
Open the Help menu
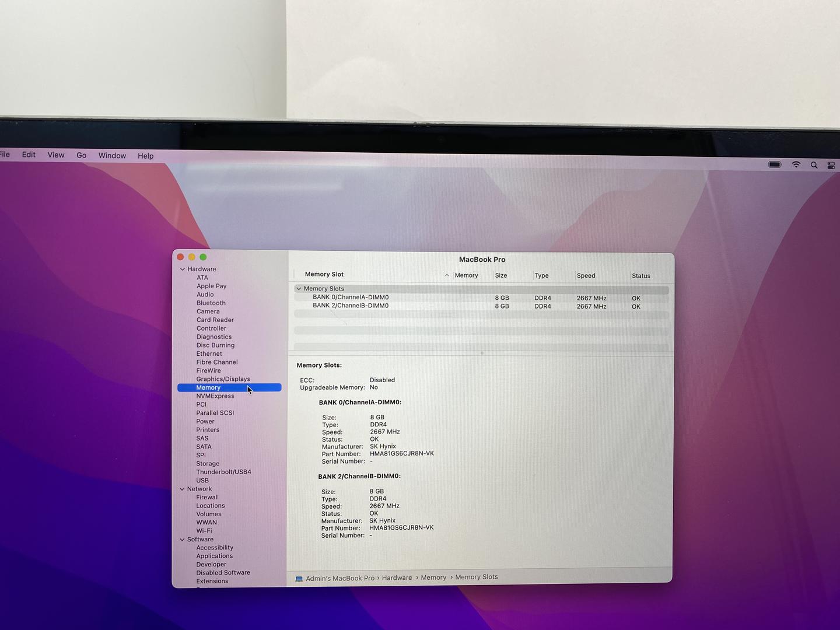pyautogui.click(x=146, y=156)
